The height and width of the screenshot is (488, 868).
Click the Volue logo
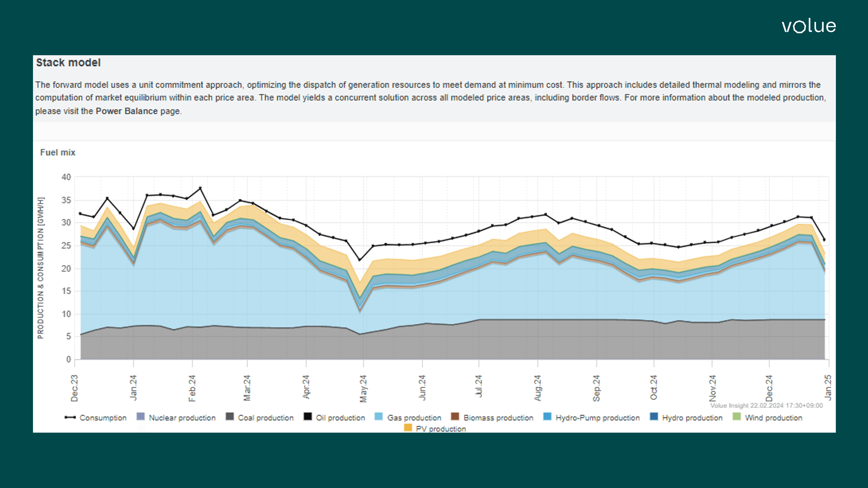coord(808,26)
